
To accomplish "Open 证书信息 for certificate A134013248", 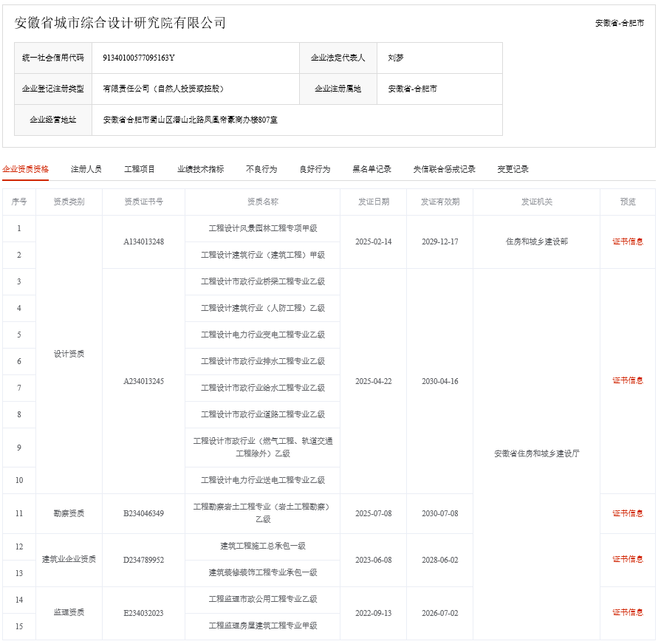I will pos(627,241).
